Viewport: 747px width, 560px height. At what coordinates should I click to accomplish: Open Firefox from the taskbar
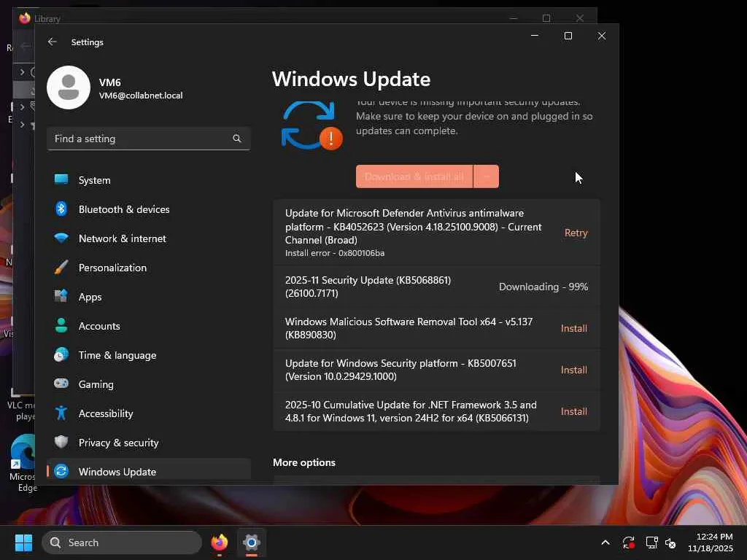coord(219,542)
